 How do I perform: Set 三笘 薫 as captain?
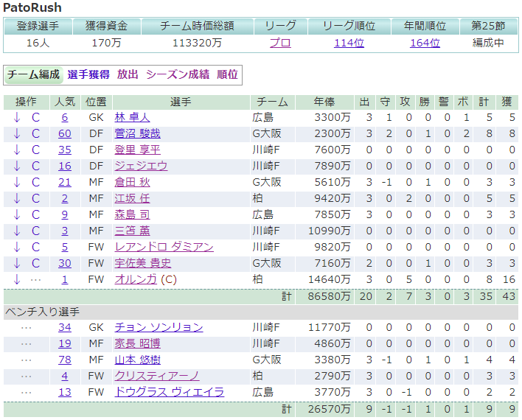click(35, 231)
